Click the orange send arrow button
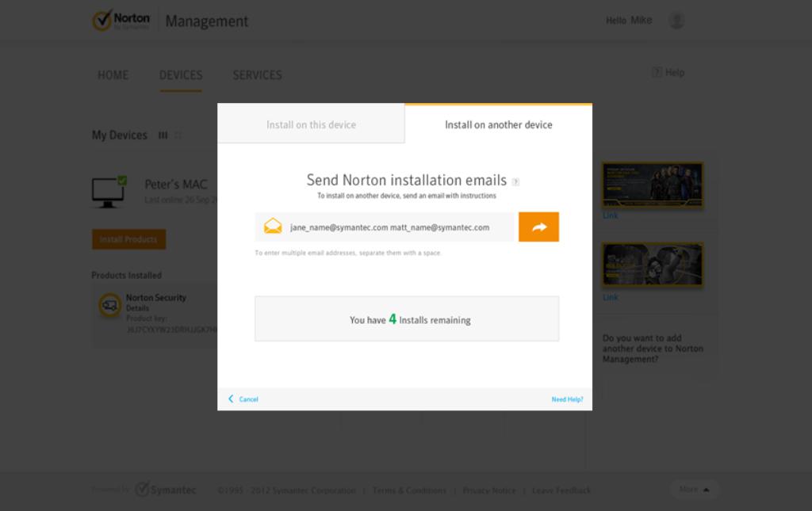 [x=538, y=227]
